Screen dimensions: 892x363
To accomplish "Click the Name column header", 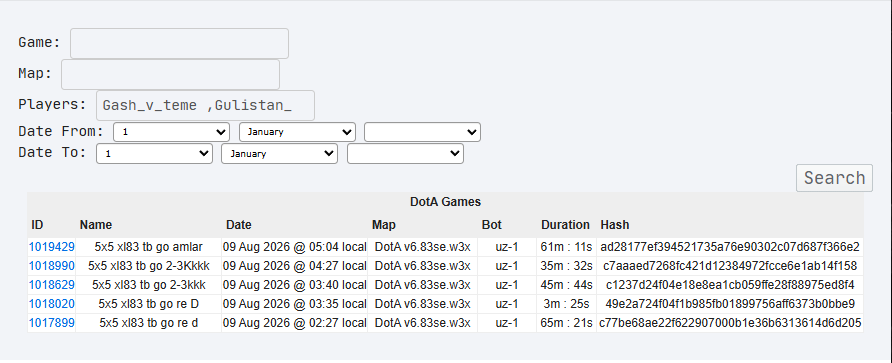I will 96,225.
